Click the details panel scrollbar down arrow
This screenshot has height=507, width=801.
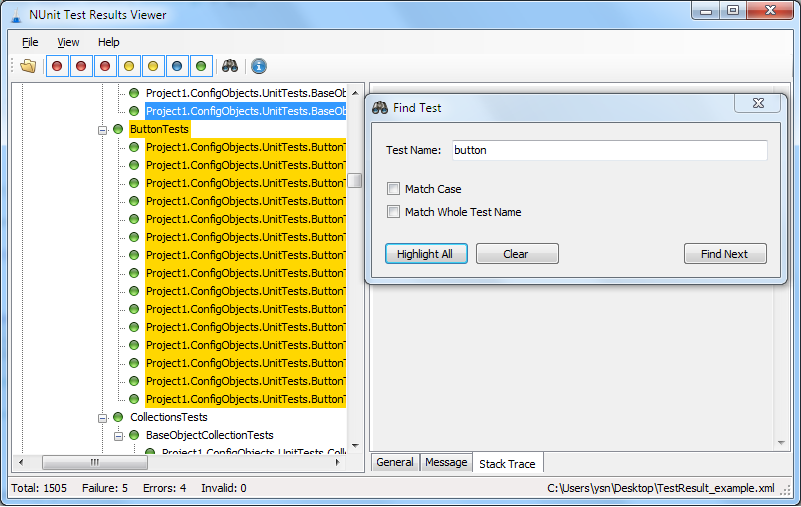(781, 443)
